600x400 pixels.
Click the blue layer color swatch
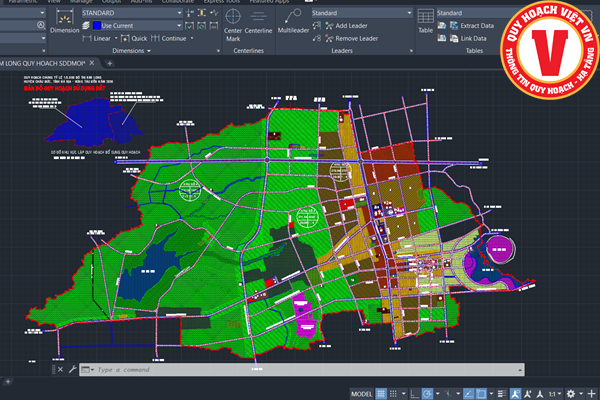pos(97,25)
